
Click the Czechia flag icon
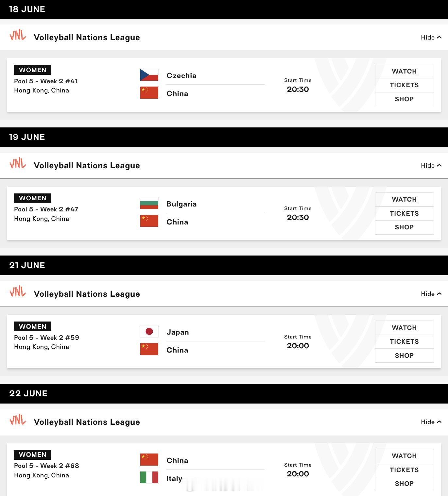click(x=149, y=75)
